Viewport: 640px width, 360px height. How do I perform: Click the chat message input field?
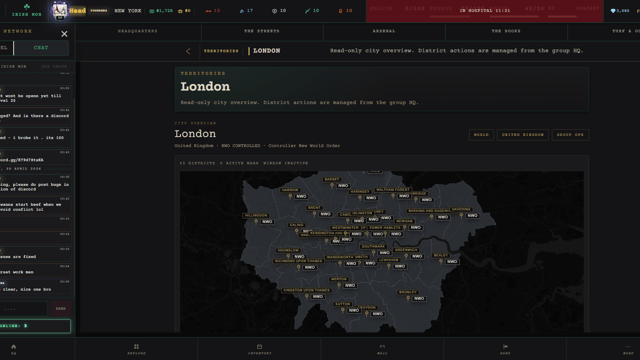click(x=23, y=309)
